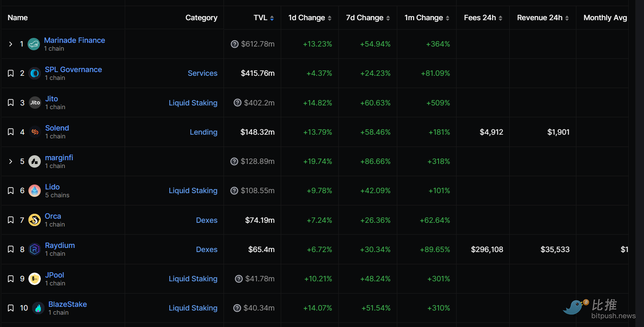Open the Jito protocol page
Screen dimensions: 644x327
pos(51,99)
